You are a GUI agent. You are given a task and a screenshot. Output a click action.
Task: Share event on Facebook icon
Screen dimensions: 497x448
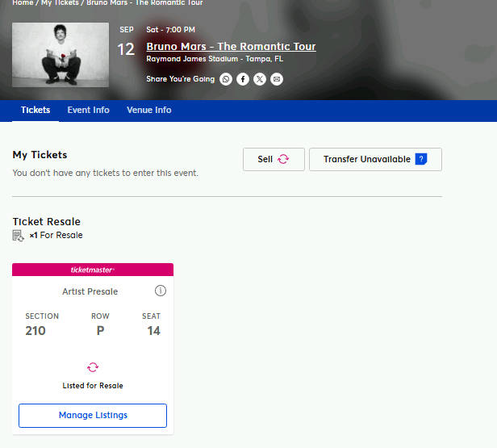click(243, 79)
